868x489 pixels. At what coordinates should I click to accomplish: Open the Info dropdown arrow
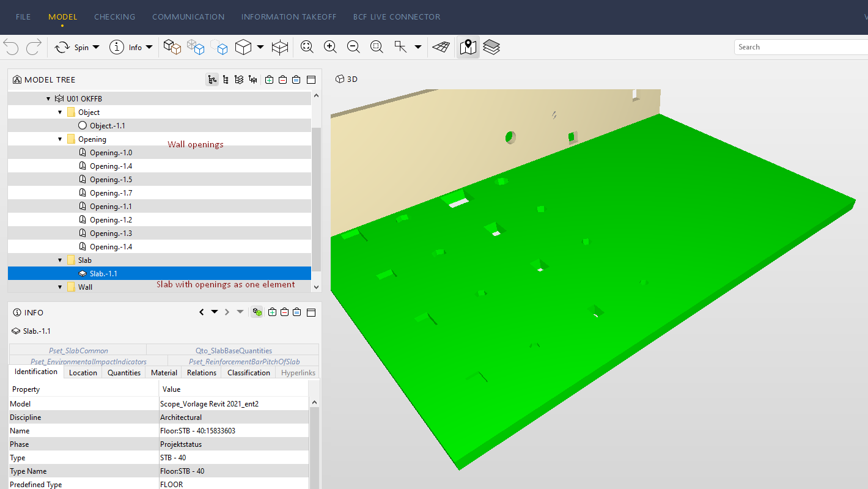pos(149,47)
